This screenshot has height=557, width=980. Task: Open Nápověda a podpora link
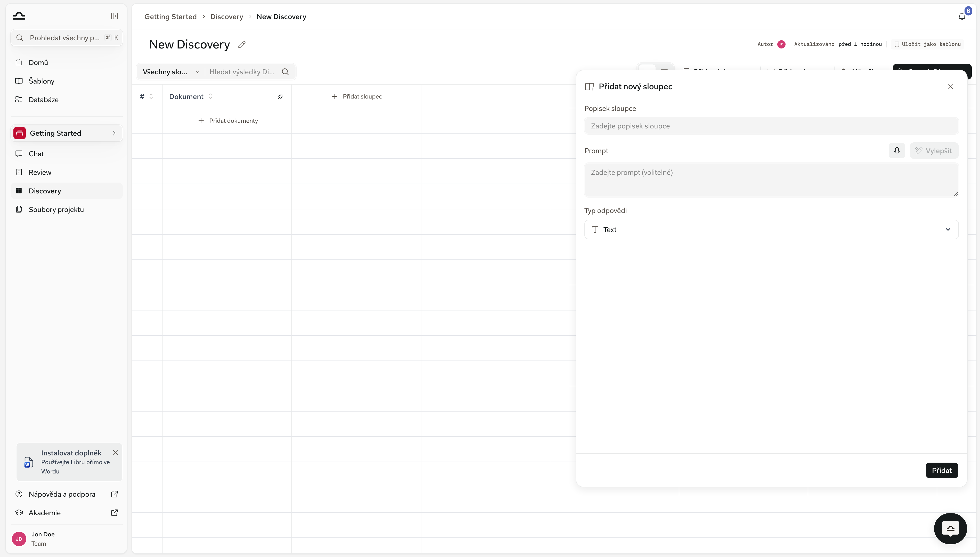click(x=67, y=494)
